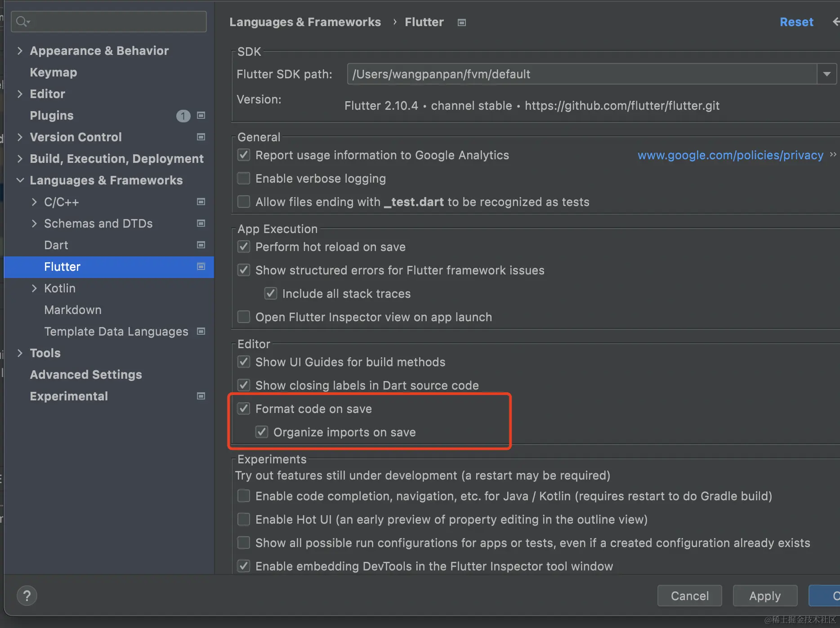
Task: Select Dart in the settings tree
Action: coord(56,245)
